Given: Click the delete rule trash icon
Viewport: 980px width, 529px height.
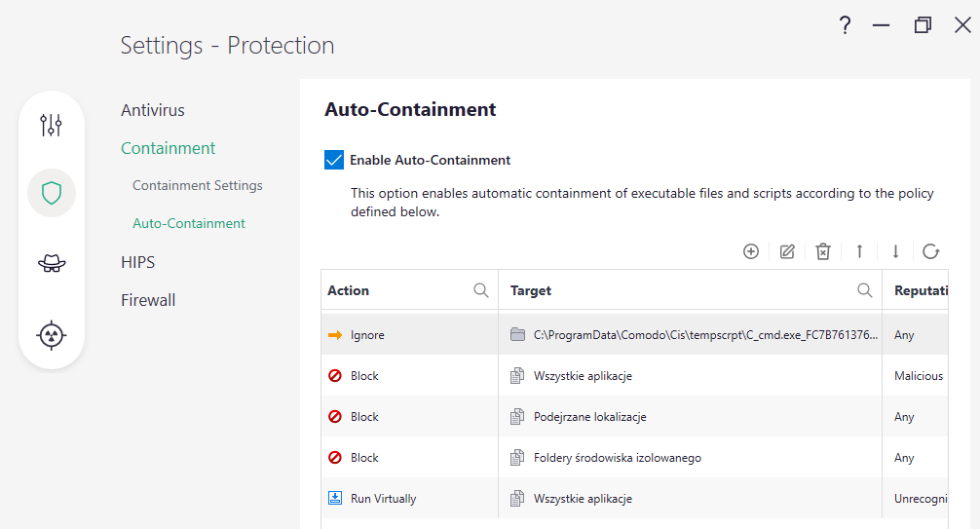Looking at the screenshot, I should [823, 251].
